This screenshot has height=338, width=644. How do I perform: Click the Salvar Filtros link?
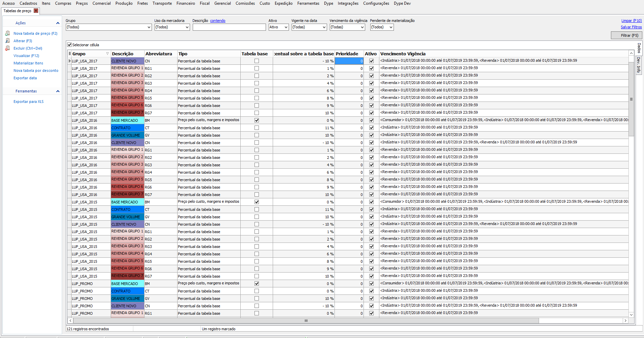(631, 27)
